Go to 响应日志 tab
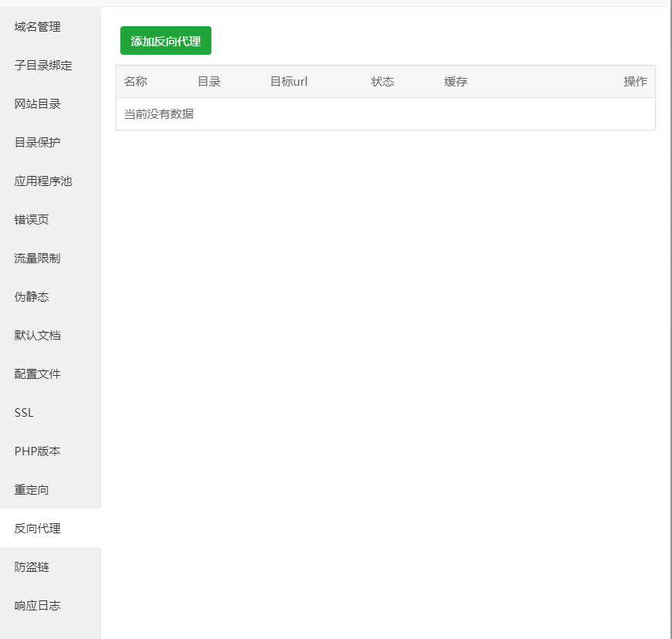Screen dimensions: 672x639 point(50,605)
